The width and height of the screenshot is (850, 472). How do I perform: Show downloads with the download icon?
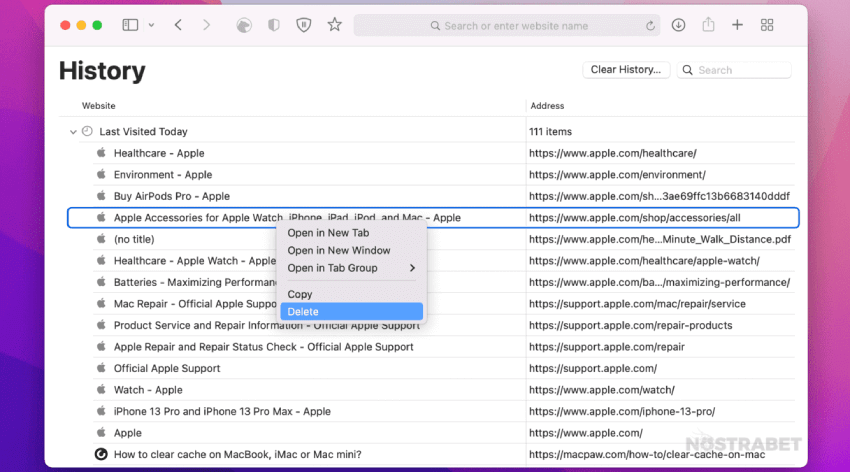click(x=678, y=25)
